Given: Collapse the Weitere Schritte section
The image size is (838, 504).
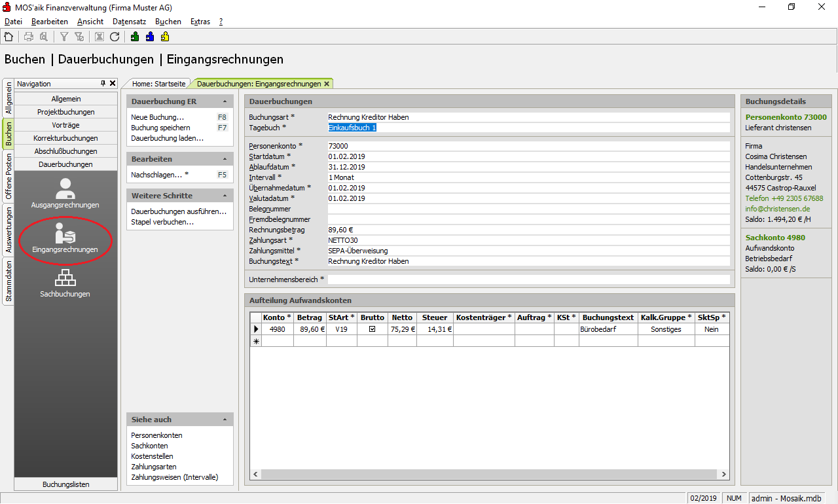Looking at the screenshot, I should coord(225,196).
